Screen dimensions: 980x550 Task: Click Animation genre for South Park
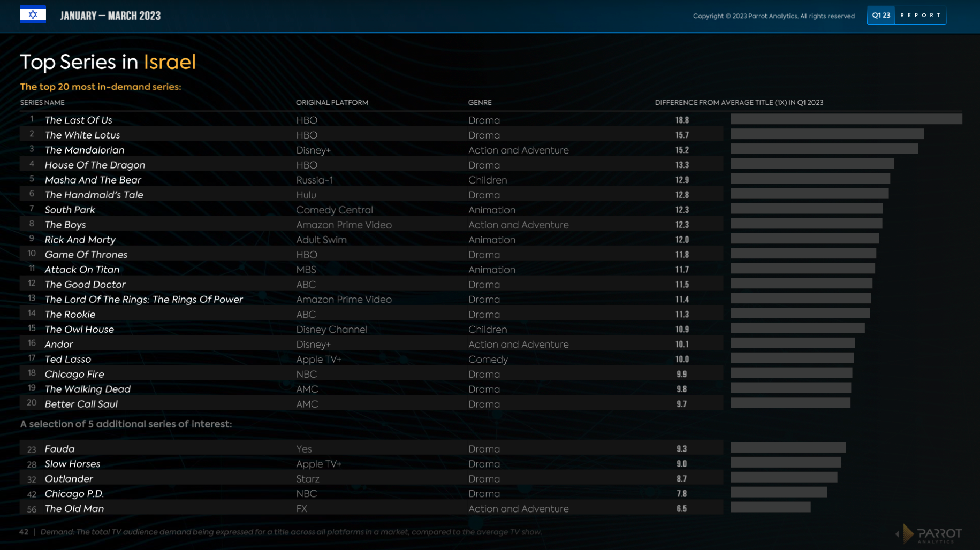pos(492,210)
